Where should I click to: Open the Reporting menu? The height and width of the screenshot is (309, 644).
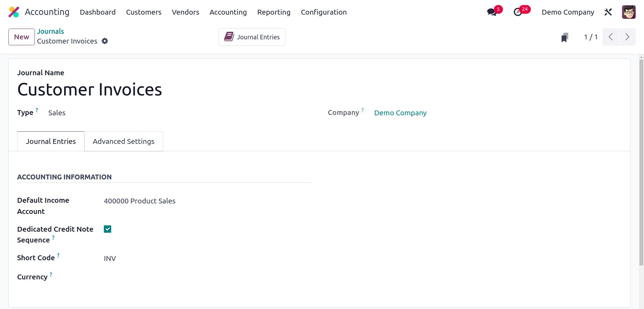pyautogui.click(x=274, y=12)
